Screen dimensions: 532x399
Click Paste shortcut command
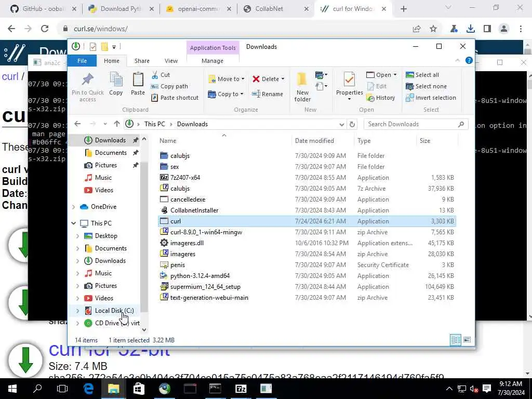pyautogui.click(x=175, y=98)
